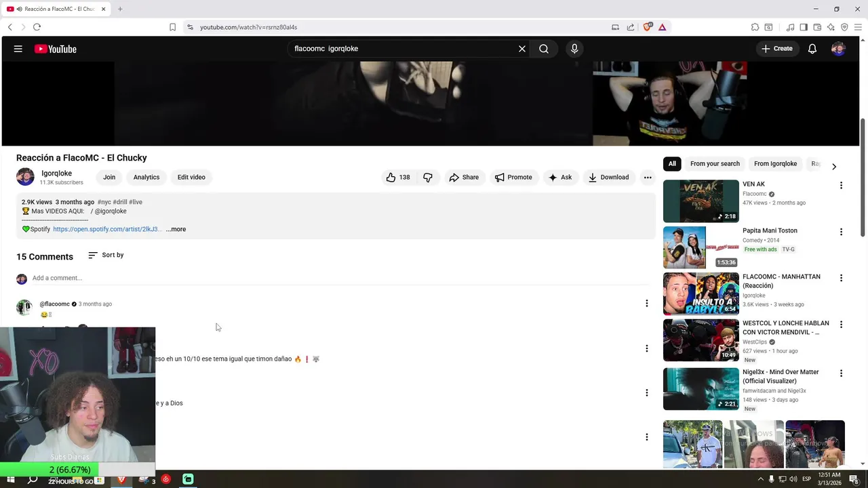Image resolution: width=868 pixels, height=488 pixels.
Task: Open options menu for @flacoomc comment
Action: [646, 304]
